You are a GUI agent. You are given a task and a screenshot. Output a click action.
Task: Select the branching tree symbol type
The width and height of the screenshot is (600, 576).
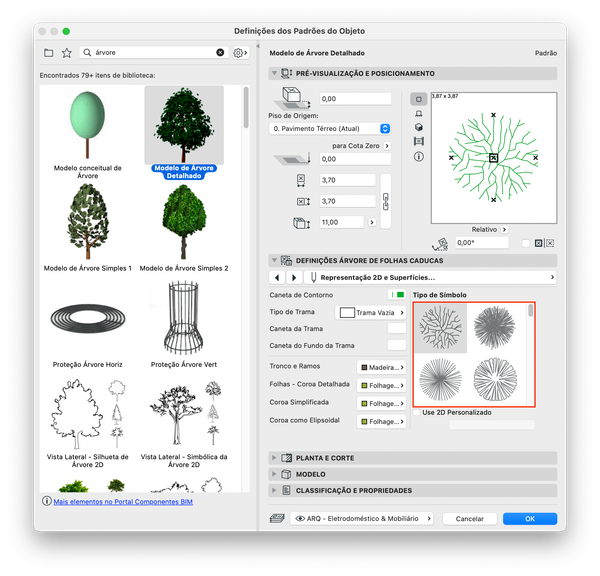(441, 328)
